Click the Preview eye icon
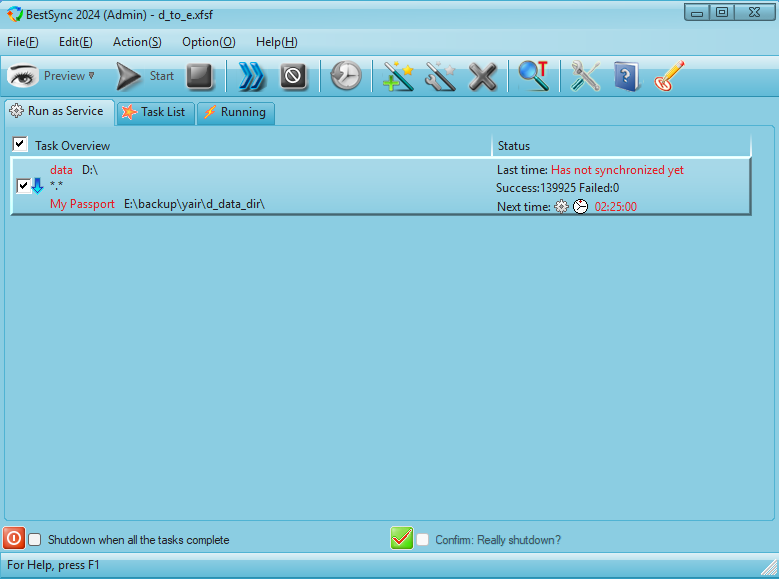The height and width of the screenshot is (579, 779). click(x=23, y=76)
